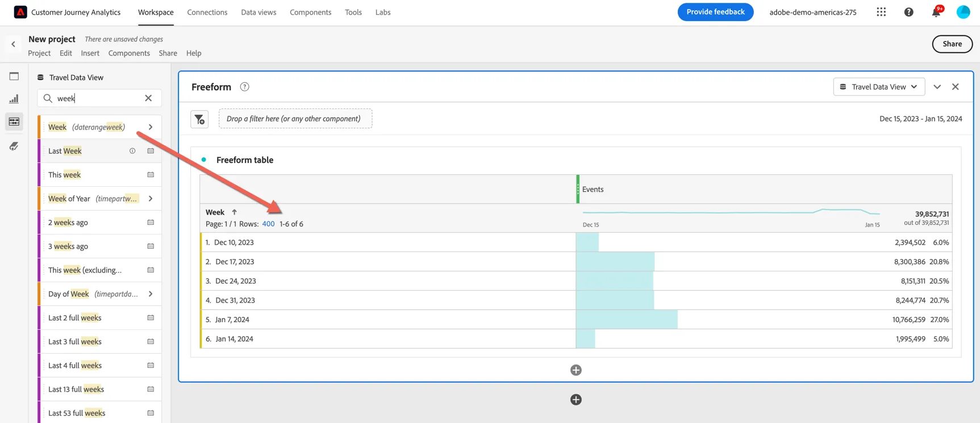This screenshot has height=423, width=980.
Task: Collapse the Freeform panel chevron
Action: point(937,87)
